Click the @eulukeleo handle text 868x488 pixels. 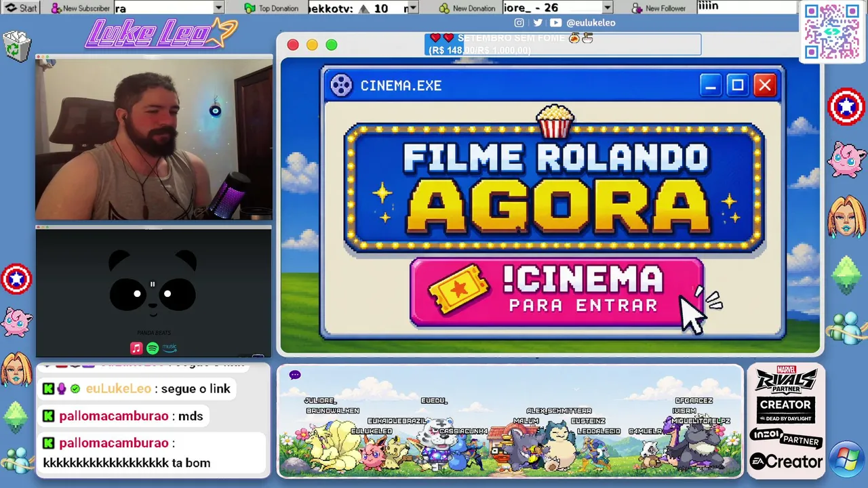tap(591, 22)
